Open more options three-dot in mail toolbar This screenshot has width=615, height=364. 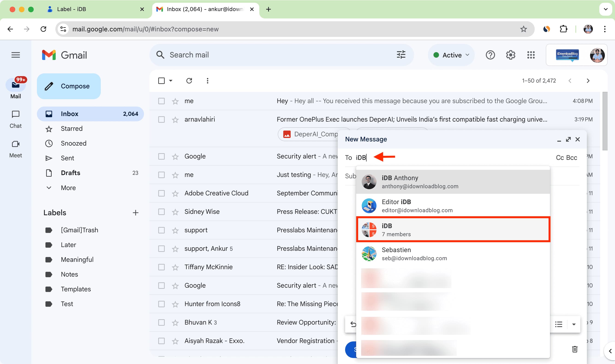coord(207,81)
